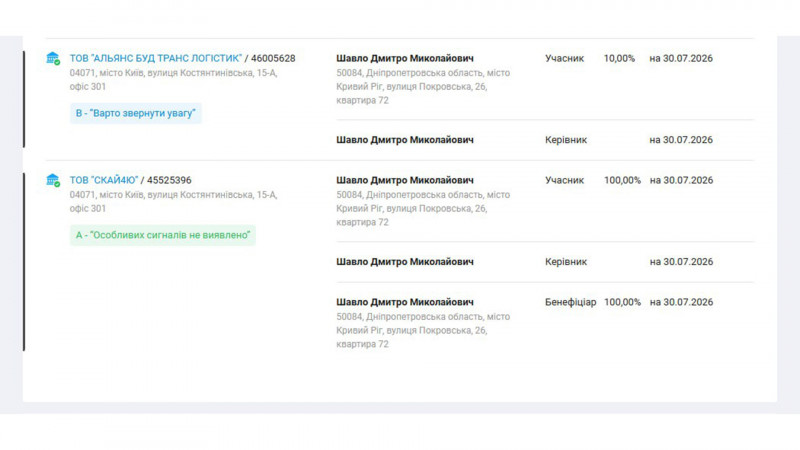Select the blue badge "Варто звернути увагу"

click(136, 113)
